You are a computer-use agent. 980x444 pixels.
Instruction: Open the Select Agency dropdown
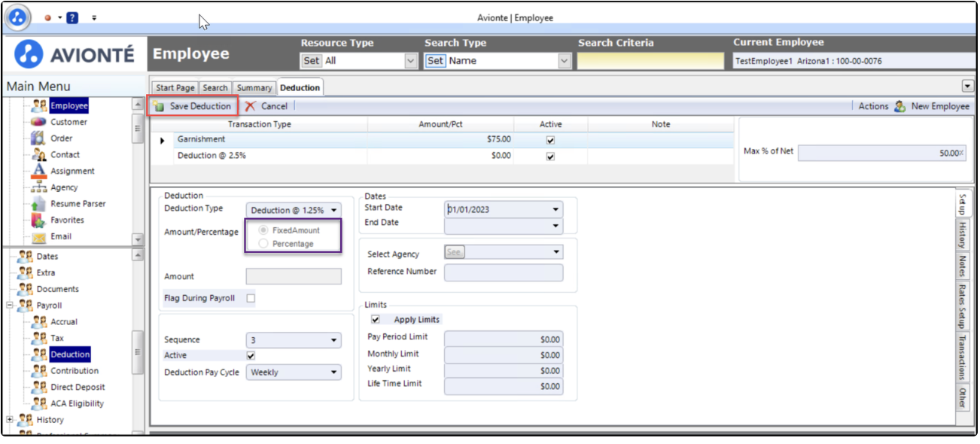[556, 253]
